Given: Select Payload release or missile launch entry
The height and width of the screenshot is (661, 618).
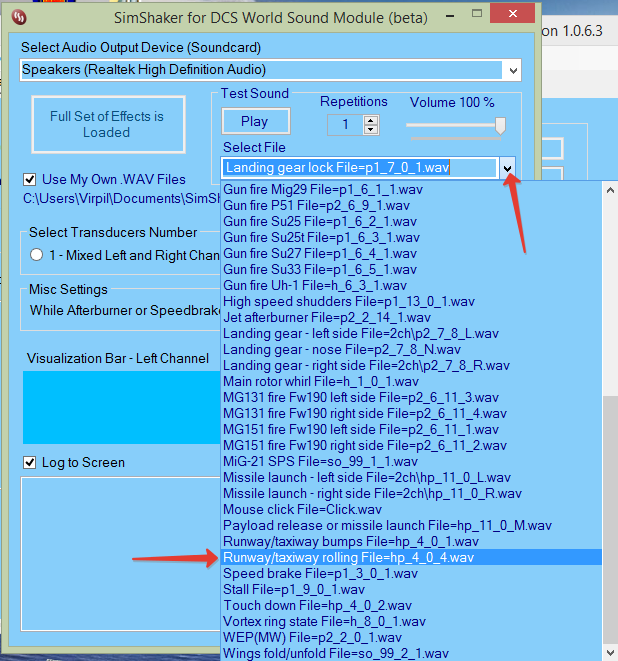Looking at the screenshot, I should tap(411, 526).
